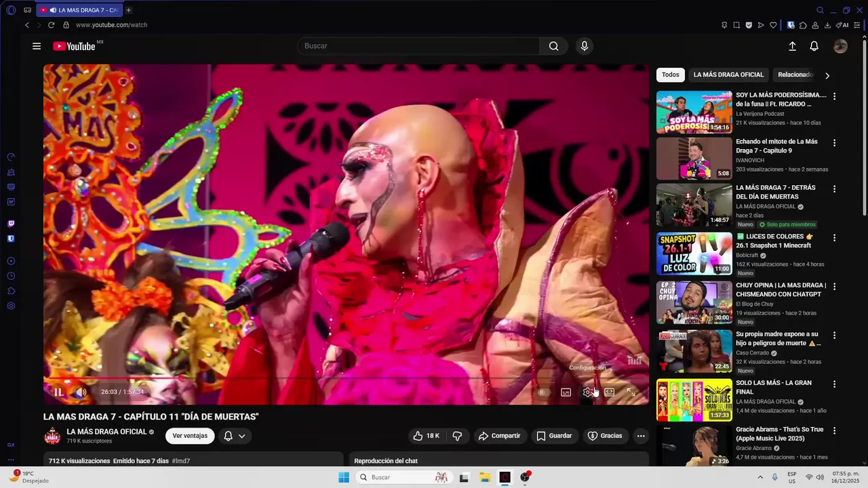Open sidebar settings gear in Opera
Screen dimensions: 868x488
click(x=11, y=306)
